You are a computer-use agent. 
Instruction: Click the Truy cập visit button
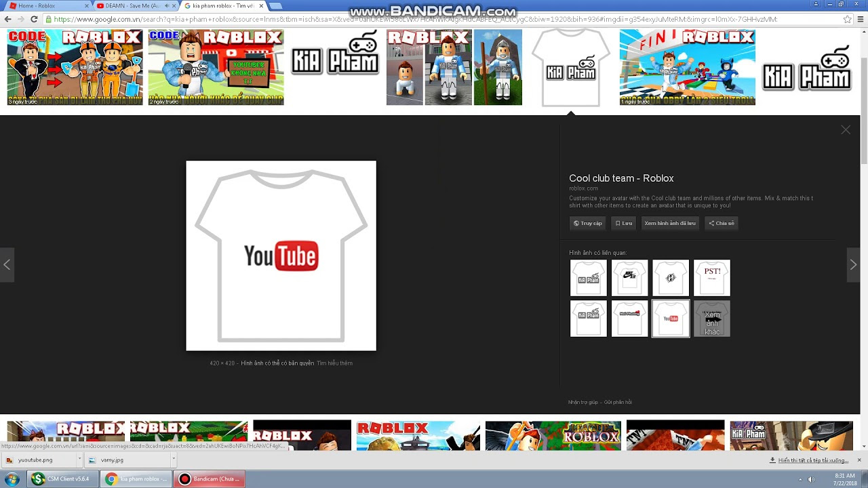coord(587,223)
